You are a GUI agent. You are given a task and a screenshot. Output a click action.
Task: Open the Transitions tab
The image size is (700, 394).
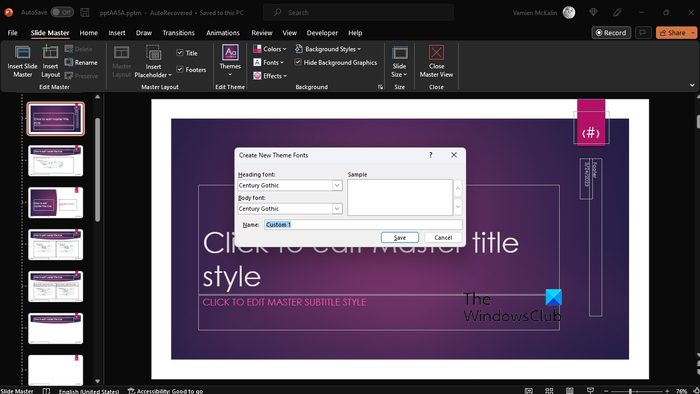[x=178, y=33]
